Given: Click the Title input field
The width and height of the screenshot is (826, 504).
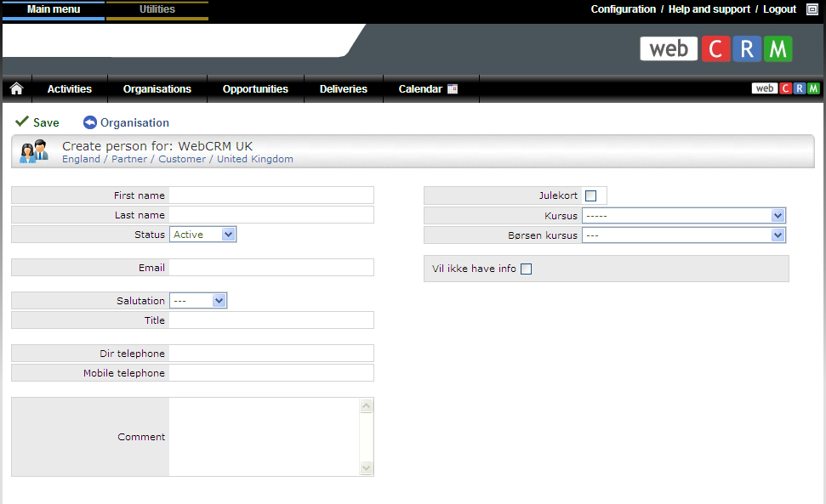Looking at the screenshot, I should point(271,320).
